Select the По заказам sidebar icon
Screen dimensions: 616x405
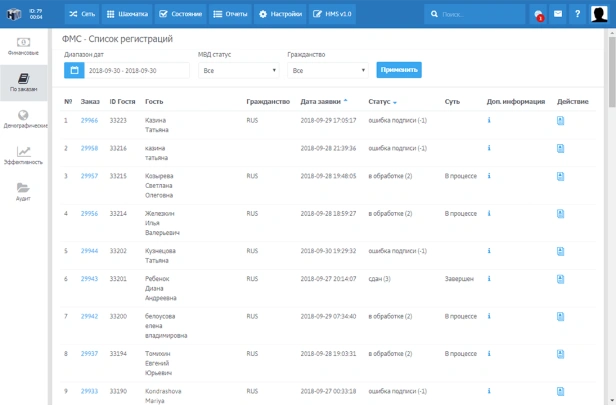coord(23,82)
